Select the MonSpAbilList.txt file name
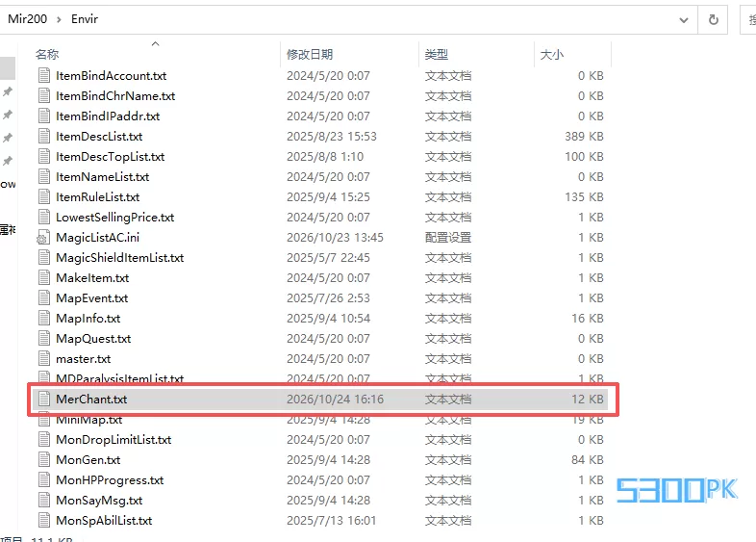 click(x=104, y=521)
